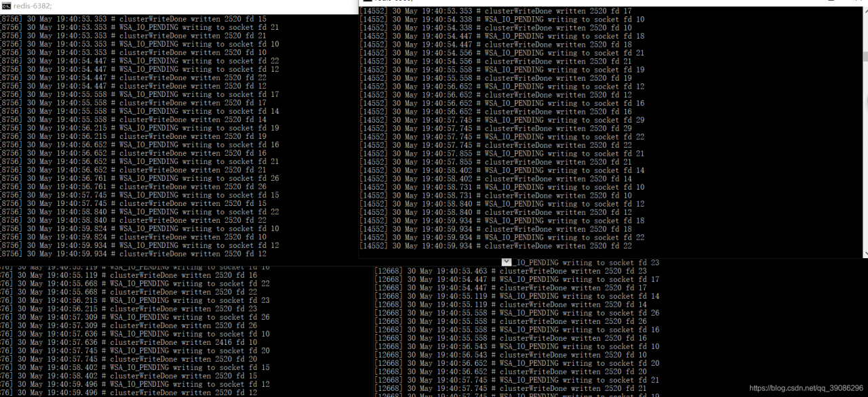
Task: Select bottom-left console line 'clusterWriteDone written 2416 fd 10'
Action: pos(129,342)
